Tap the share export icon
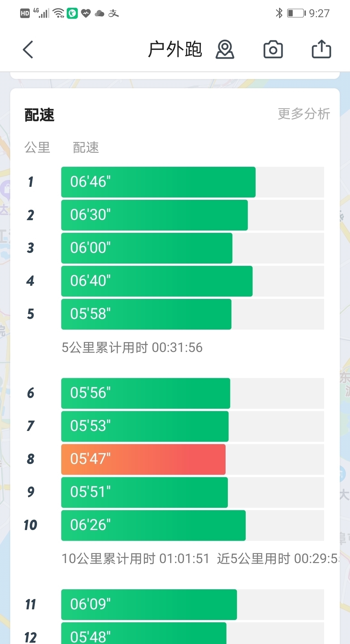The width and height of the screenshot is (350, 644). [321, 49]
